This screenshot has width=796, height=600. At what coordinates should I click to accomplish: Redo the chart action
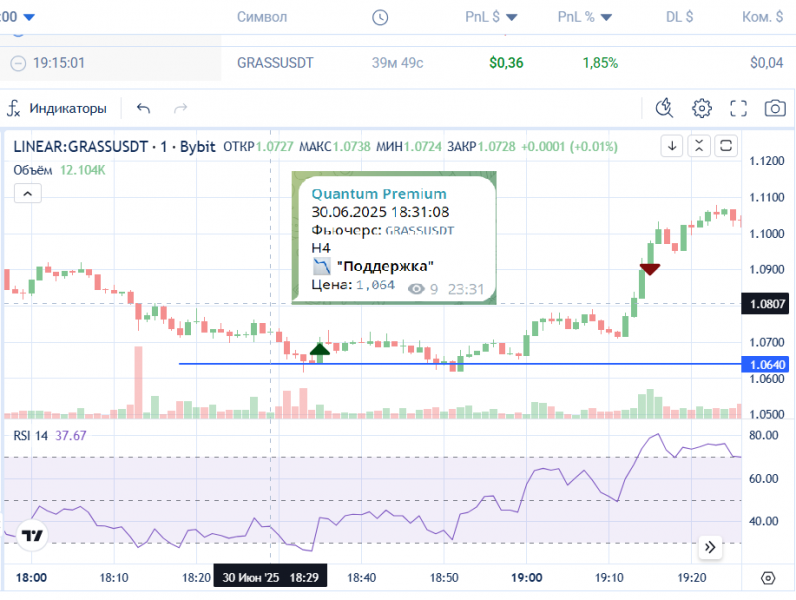point(181,108)
